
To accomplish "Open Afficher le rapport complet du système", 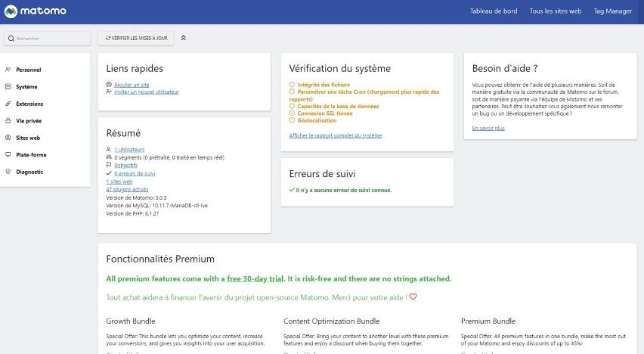I will pos(335,135).
